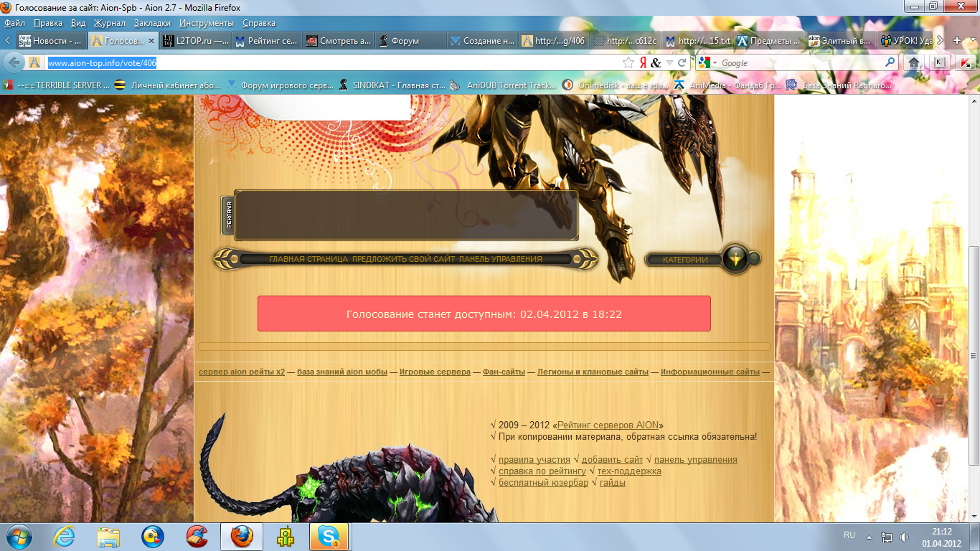Switch to the L2TOP.ru tab
This screenshot has height=551, width=980.
click(195, 41)
